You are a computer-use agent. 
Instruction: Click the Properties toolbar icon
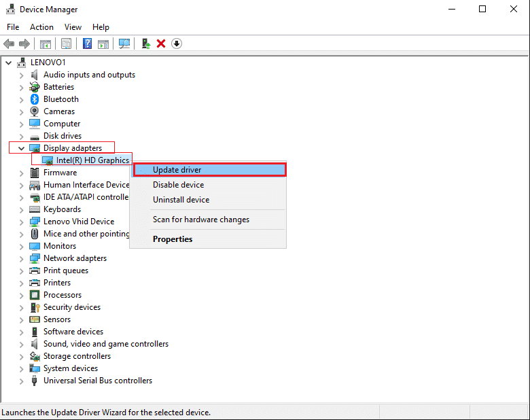pyautogui.click(x=66, y=43)
